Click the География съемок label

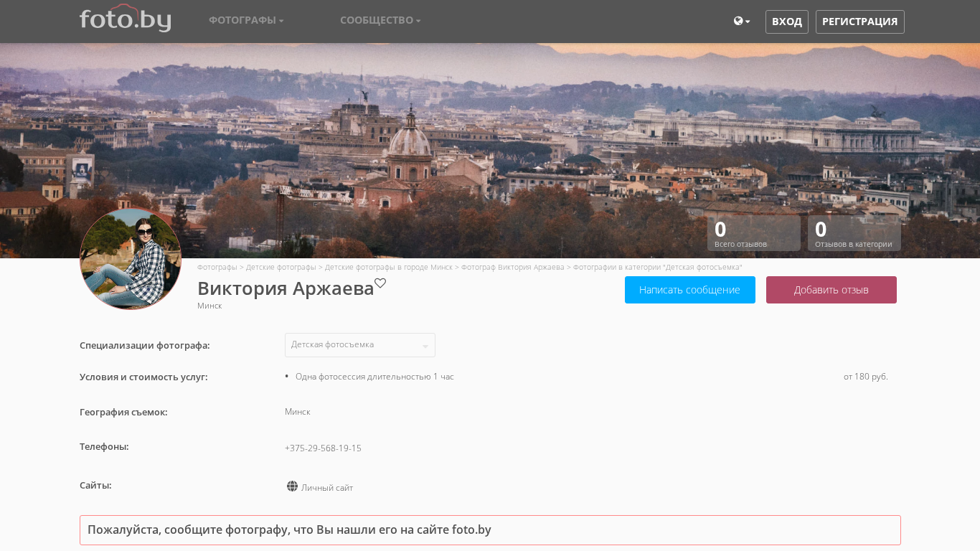tap(123, 412)
